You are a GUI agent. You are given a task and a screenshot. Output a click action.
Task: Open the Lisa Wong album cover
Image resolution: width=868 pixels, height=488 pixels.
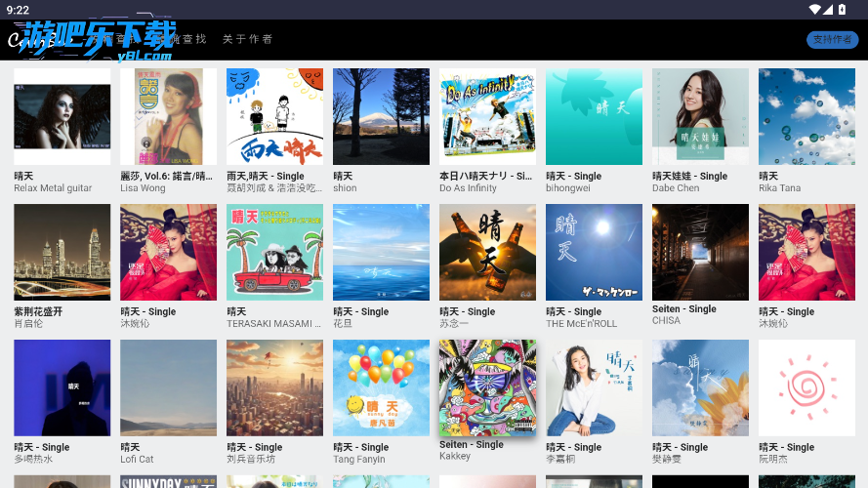click(x=168, y=117)
